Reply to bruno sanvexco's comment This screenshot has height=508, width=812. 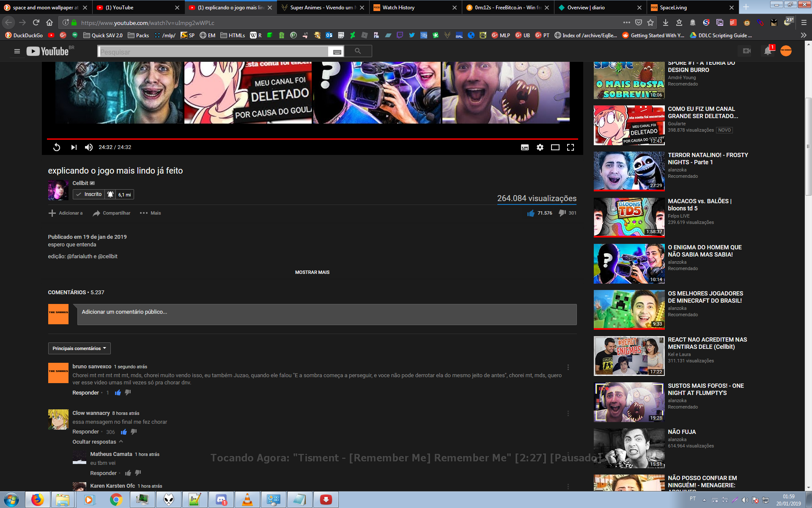pyautogui.click(x=85, y=393)
